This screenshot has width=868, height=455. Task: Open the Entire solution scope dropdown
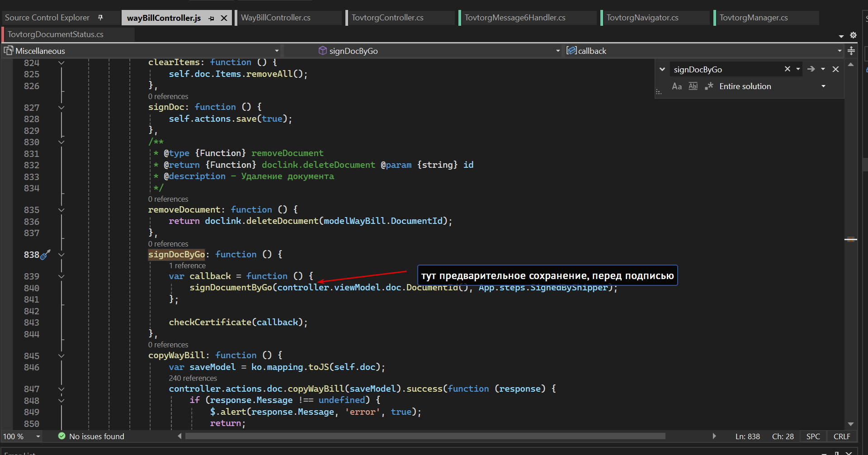point(823,86)
